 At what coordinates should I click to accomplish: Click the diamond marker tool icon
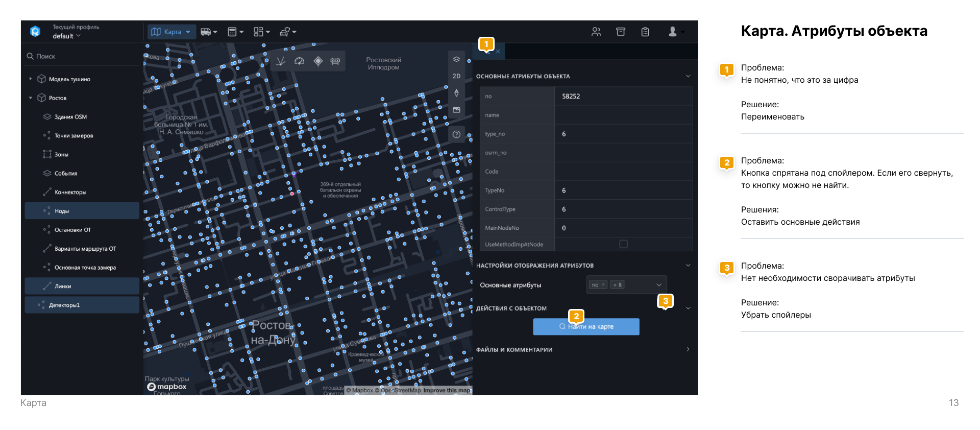(318, 61)
